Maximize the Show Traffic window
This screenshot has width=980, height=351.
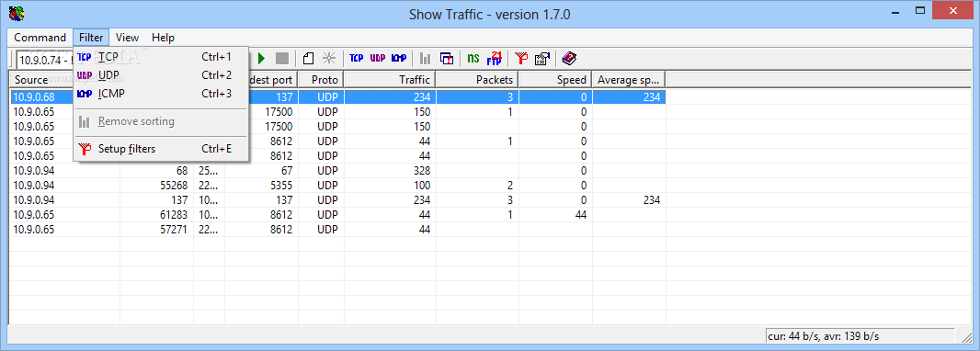pyautogui.click(x=920, y=10)
